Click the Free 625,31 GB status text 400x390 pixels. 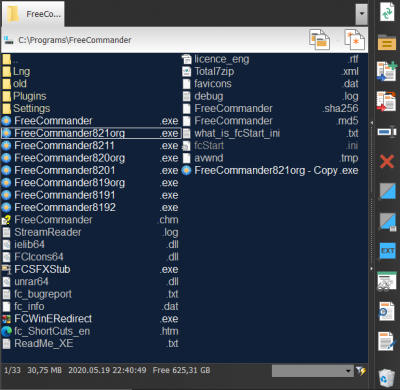coord(181,370)
